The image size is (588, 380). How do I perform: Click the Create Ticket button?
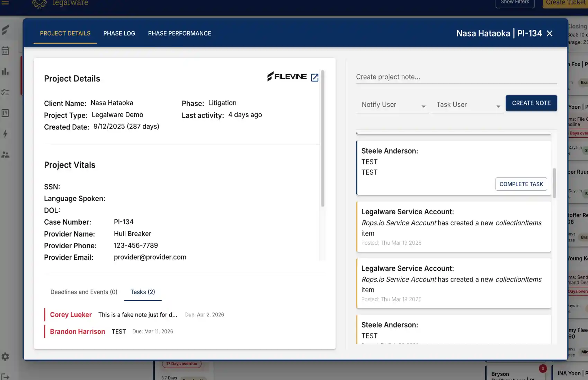tap(565, 3)
